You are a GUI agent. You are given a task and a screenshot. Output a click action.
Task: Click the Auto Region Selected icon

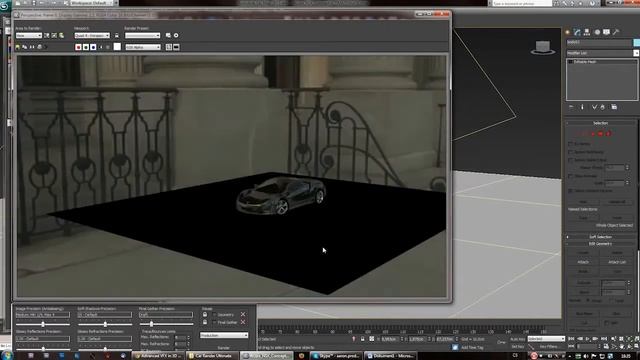pyautogui.click(x=54, y=36)
